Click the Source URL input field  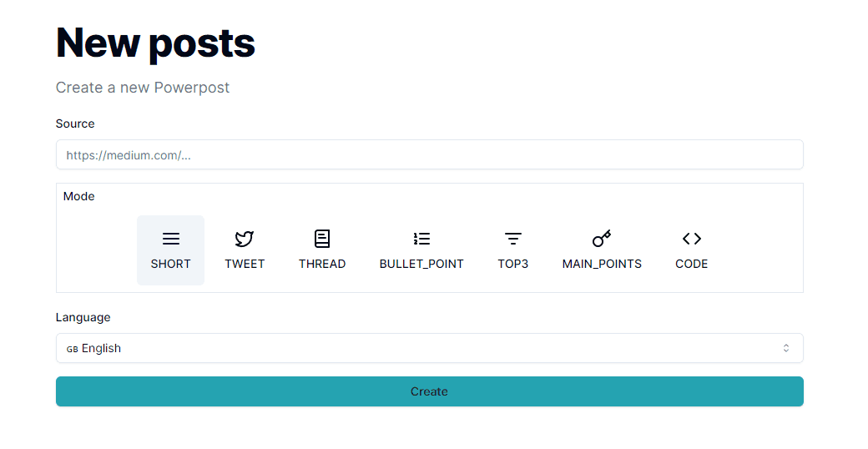429,154
